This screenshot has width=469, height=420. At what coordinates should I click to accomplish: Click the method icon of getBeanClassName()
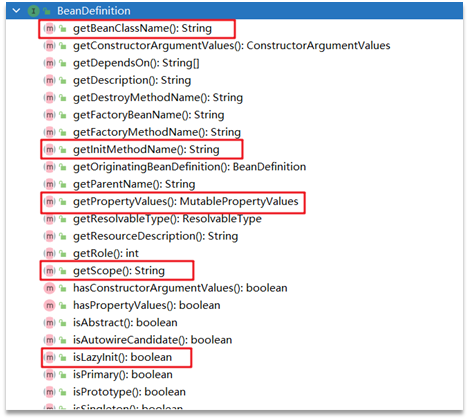coord(49,28)
